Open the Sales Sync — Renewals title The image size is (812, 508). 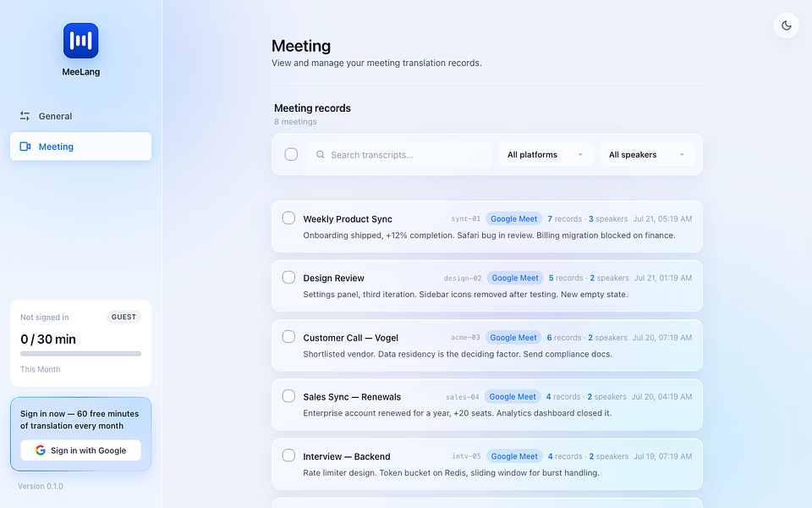(352, 396)
